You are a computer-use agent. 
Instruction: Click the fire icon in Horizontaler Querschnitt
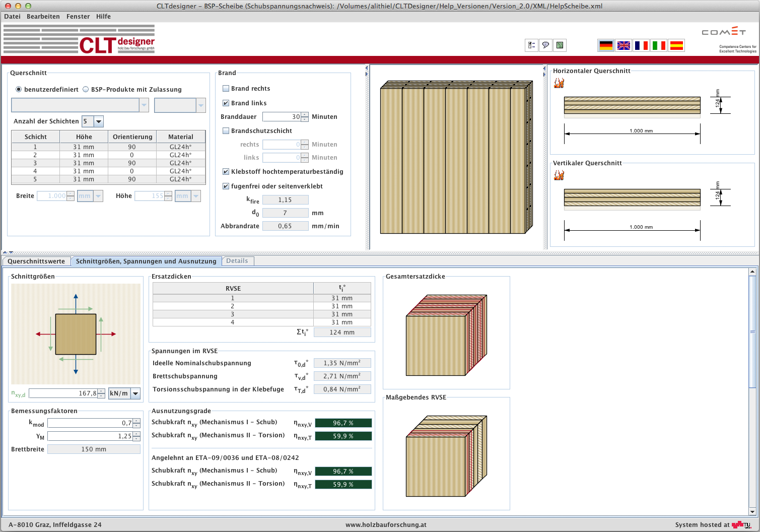(x=559, y=83)
